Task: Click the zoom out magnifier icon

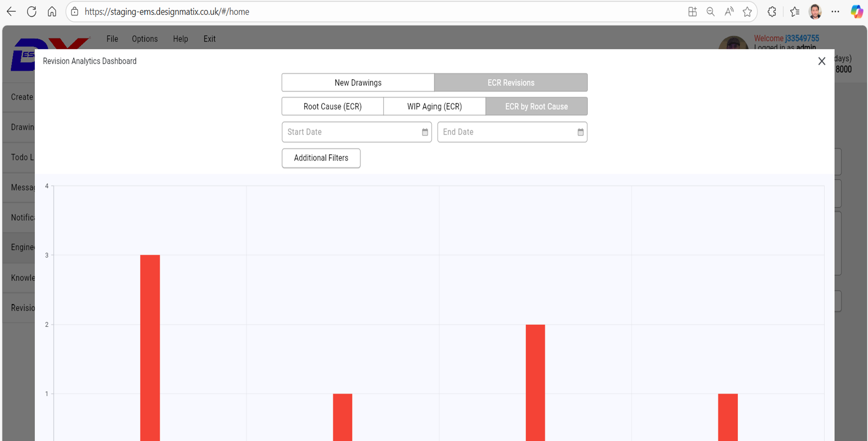Action: click(x=710, y=12)
